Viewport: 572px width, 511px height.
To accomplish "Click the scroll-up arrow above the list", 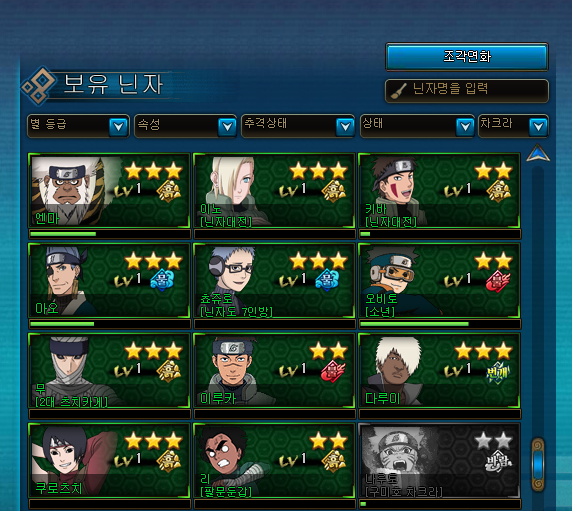I will 538,153.
